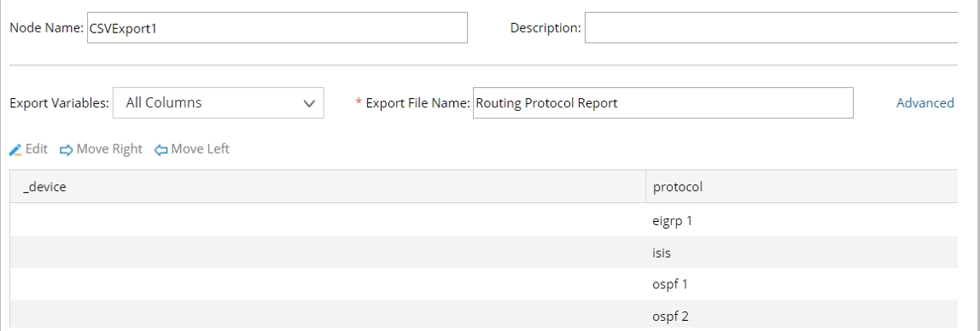Click the empty _device cell beside eigrp 1

[328, 220]
